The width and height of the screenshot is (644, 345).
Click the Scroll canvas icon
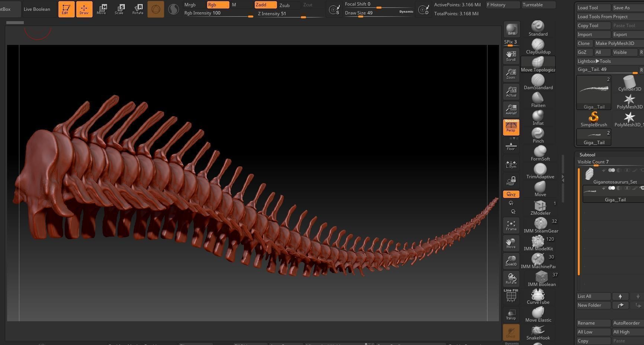pos(511,56)
